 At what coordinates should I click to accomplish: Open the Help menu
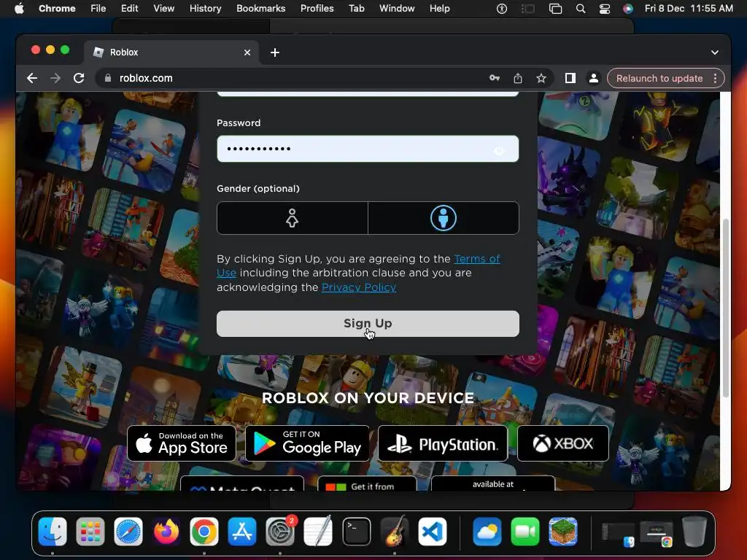[439, 8]
